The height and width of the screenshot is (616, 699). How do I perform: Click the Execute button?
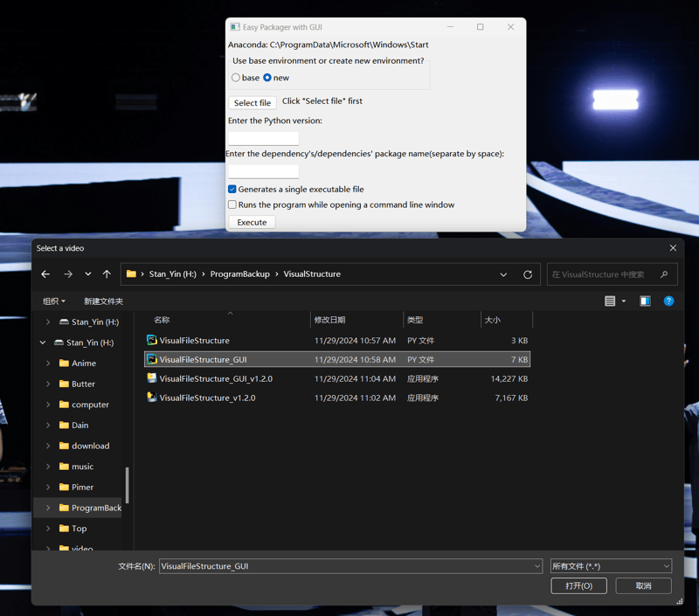pyautogui.click(x=252, y=222)
